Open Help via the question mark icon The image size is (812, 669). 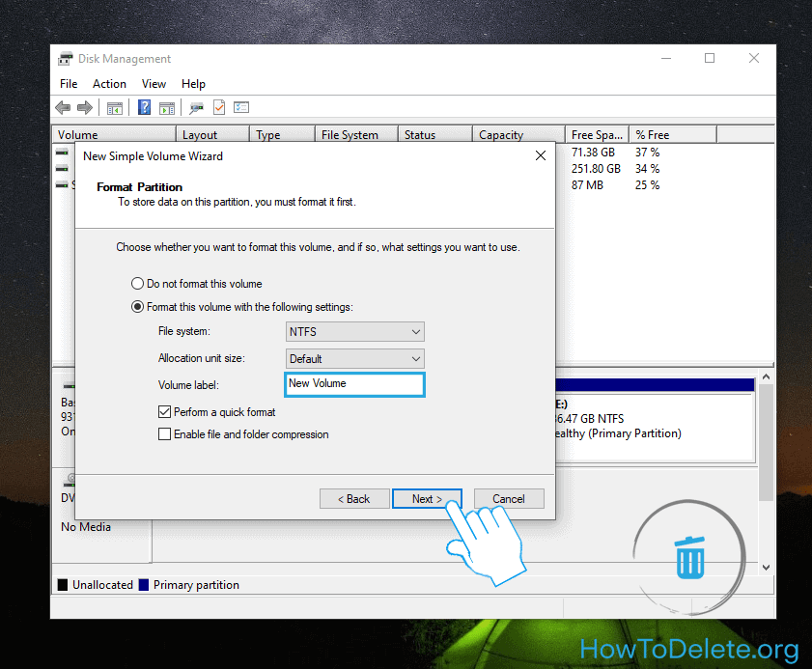(145, 107)
